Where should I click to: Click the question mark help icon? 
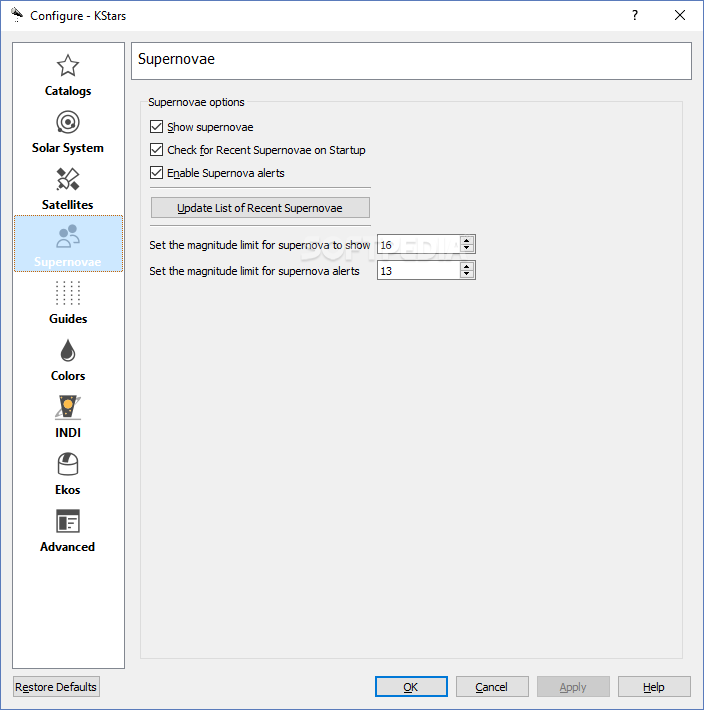(x=635, y=15)
